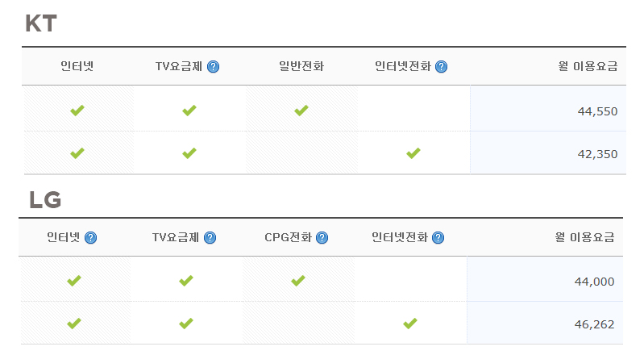This screenshot has height=355, width=644.
Task: Click CPG전화 checkmark in LG 44,000 row
Action: [297, 281]
